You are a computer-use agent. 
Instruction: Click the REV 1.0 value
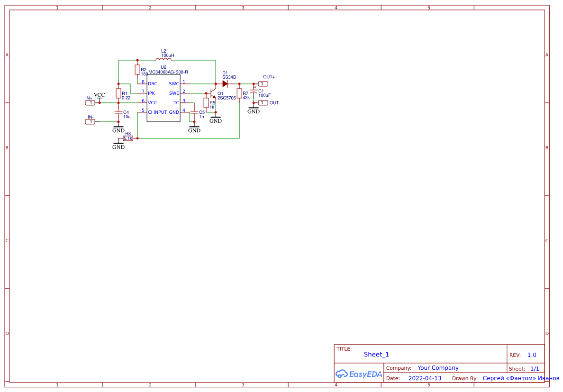(x=532, y=355)
